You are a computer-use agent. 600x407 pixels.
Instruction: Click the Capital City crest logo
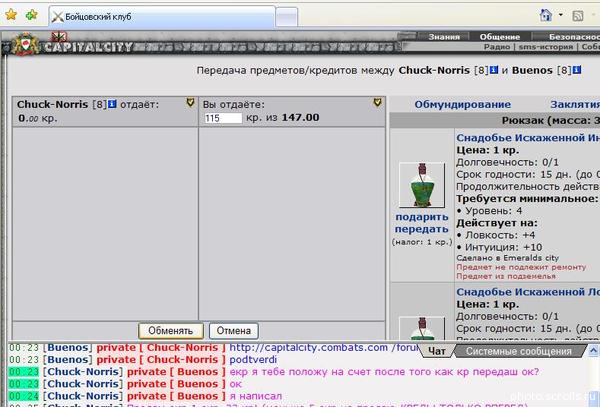click(25, 44)
